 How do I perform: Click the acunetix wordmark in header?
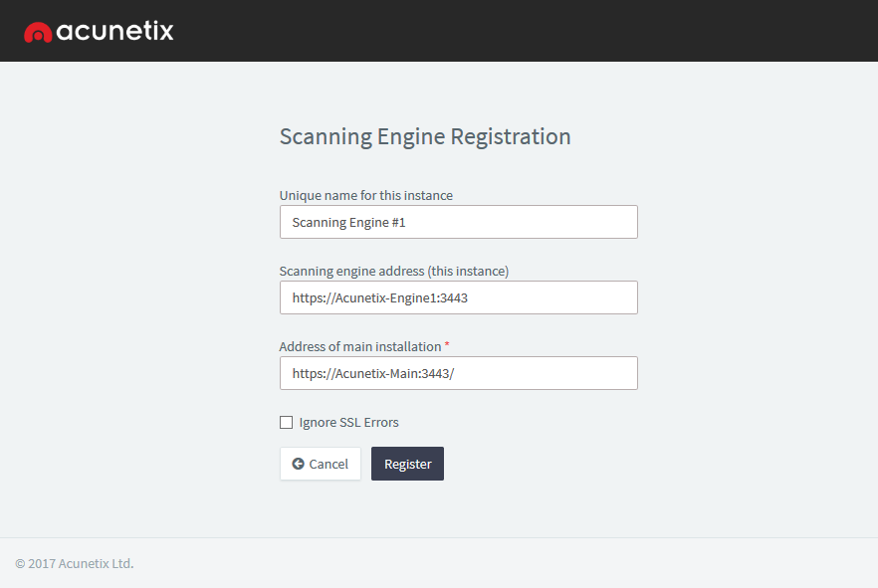tap(114, 31)
